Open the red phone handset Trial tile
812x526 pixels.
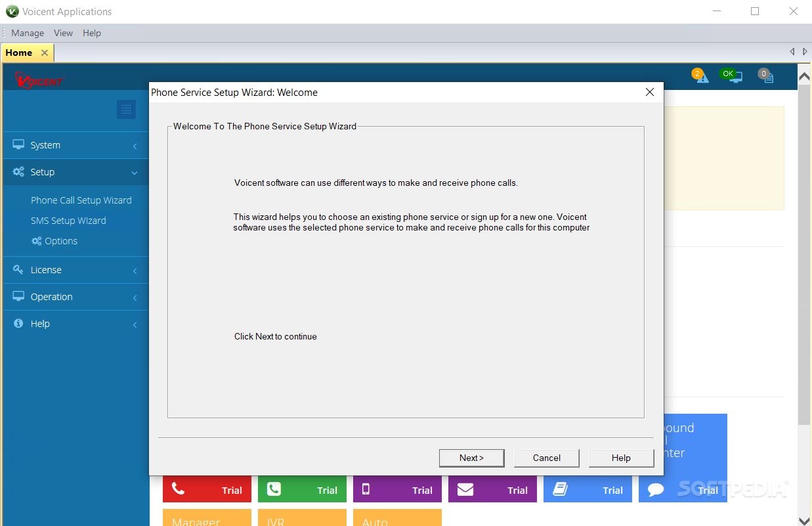pos(207,489)
